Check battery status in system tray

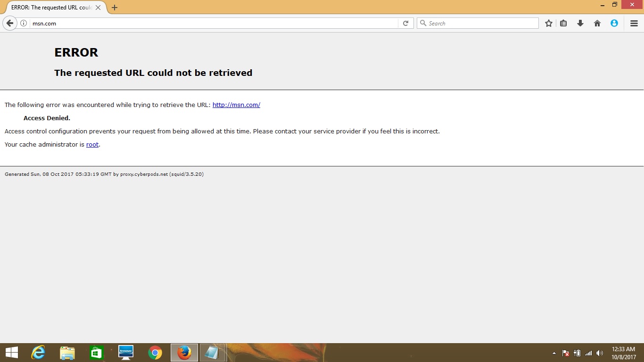tap(577, 353)
